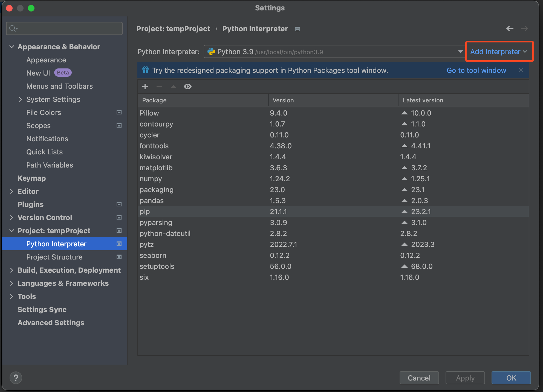Open Add Interpreter dropdown
This screenshot has height=392, width=543.
(x=499, y=51)
